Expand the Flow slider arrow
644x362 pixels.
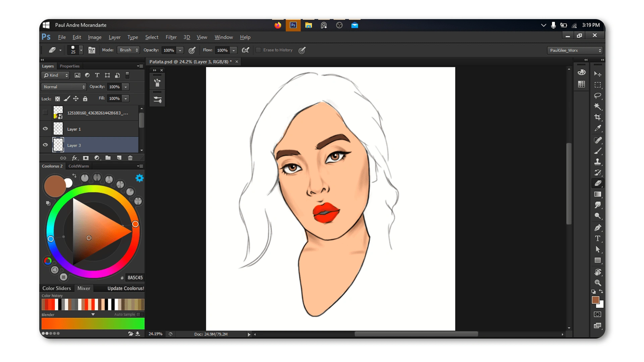click(x=234, y=50)
